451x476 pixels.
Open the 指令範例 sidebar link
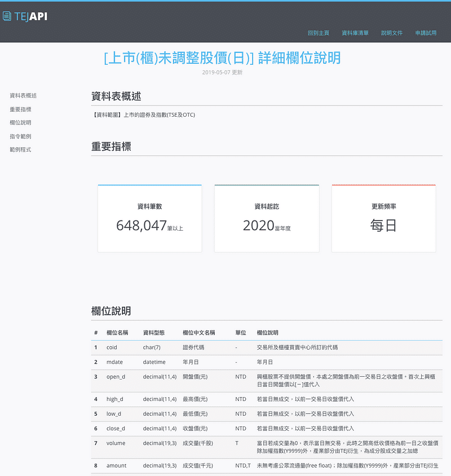tap(20, 136)
